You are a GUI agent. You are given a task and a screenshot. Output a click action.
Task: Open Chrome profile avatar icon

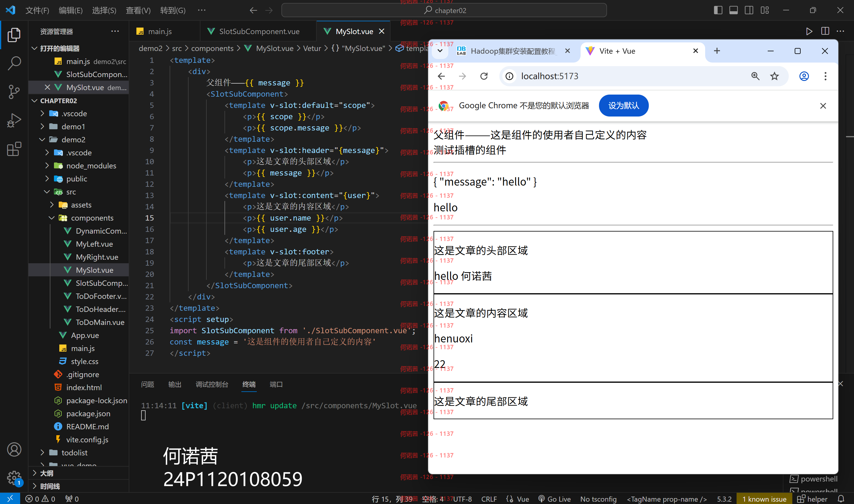(804, 76)
